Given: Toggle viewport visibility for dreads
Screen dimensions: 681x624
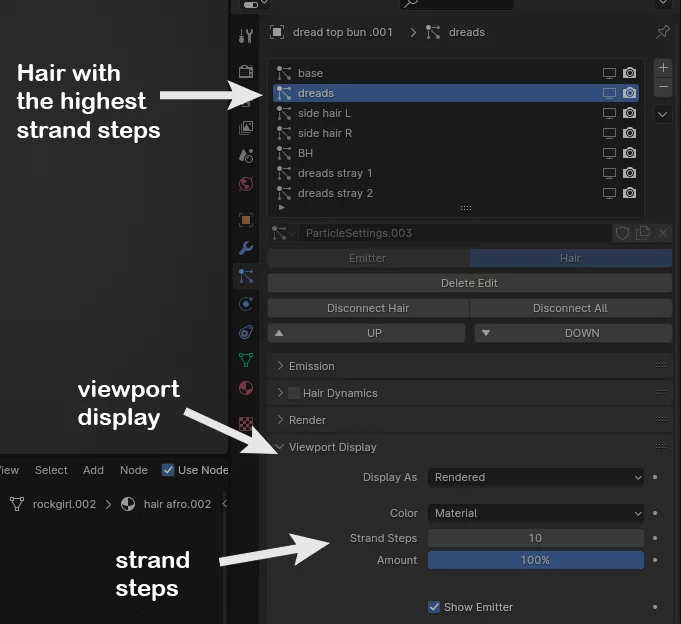Looking at the screenshot, I should [609, 93].
